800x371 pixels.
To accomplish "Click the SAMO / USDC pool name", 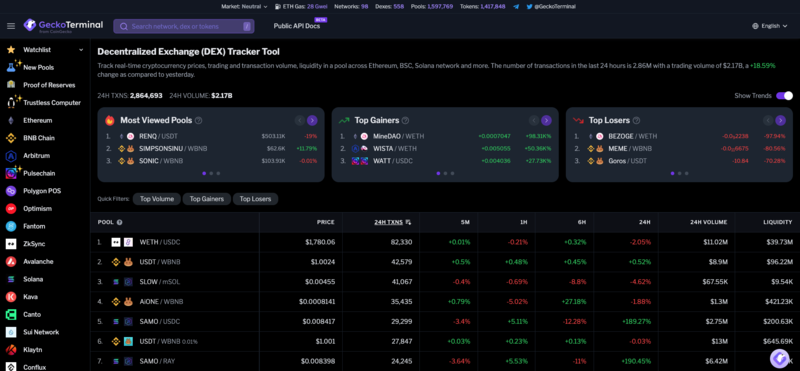I will [x=160, y=321].
